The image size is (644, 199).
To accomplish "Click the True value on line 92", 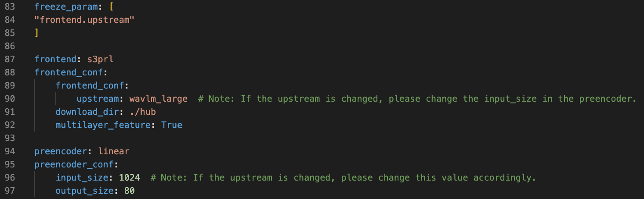I will (172, 125).
